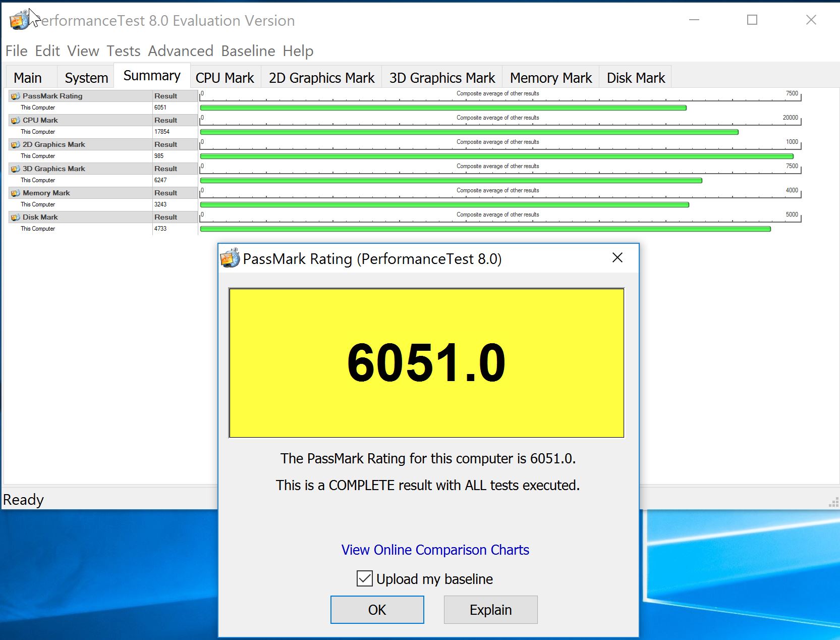Click the 3243 Memory Mark result value
Viewport: 840px width, 640px height.
[x=160, y=204]
